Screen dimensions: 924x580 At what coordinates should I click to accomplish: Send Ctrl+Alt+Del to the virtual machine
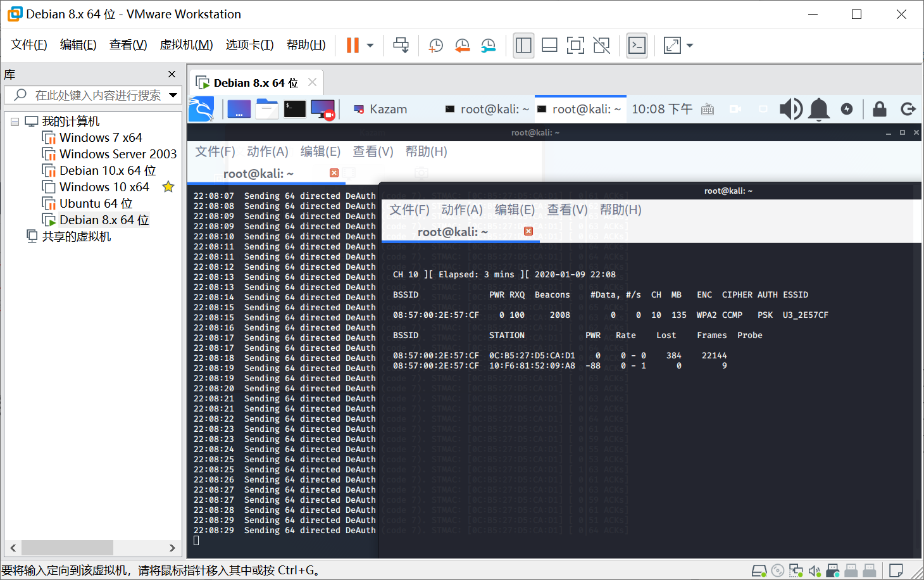[401, 45]
